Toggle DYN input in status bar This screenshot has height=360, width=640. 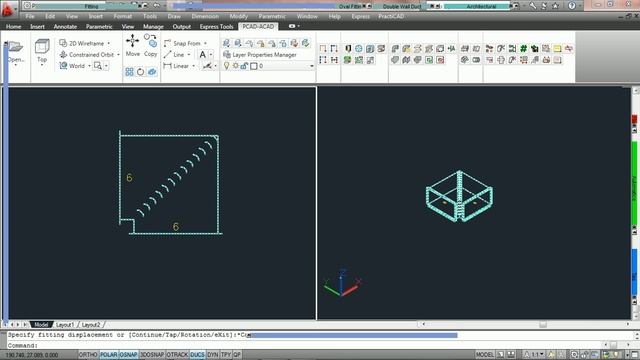pyautogui.click(x=213, y=355)
